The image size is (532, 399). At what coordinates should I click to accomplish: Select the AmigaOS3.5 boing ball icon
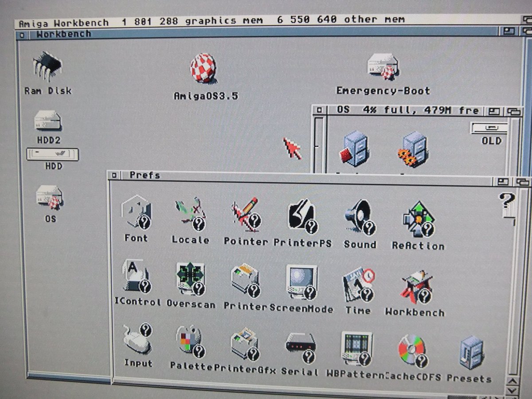coord(205,69)
